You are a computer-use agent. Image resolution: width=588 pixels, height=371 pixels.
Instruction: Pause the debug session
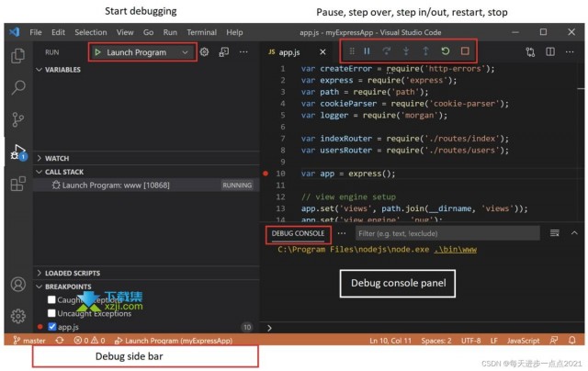[x=367, y=51]
